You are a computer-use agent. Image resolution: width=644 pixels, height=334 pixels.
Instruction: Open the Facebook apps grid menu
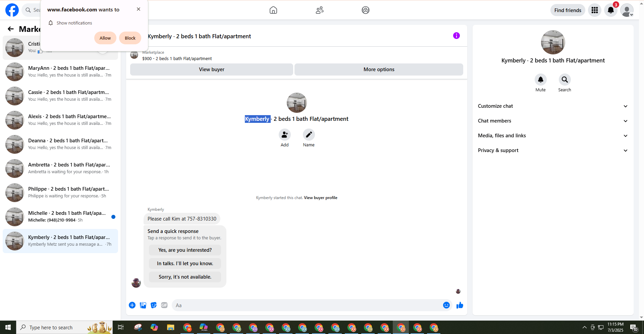595,10
